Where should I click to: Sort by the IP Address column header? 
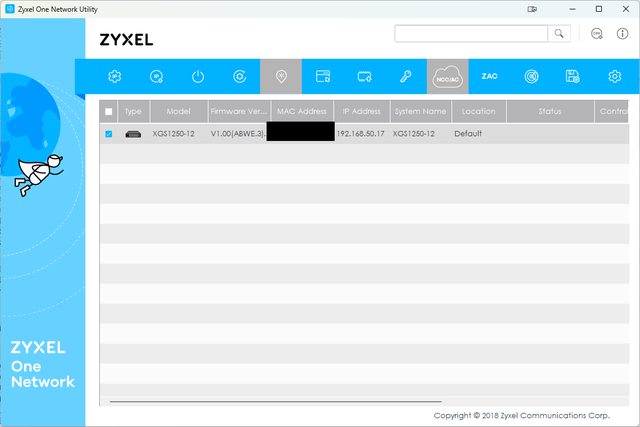[361, 111]
